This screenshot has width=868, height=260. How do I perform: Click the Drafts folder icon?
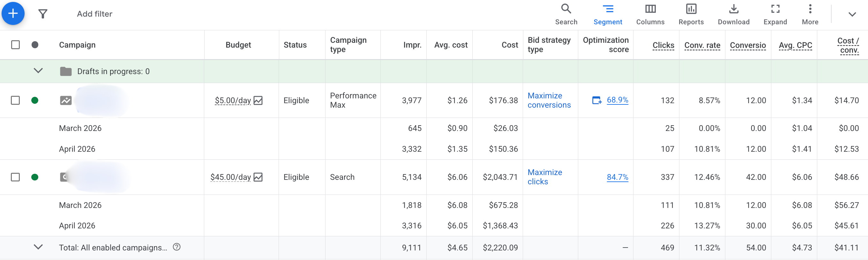point(66,71)
